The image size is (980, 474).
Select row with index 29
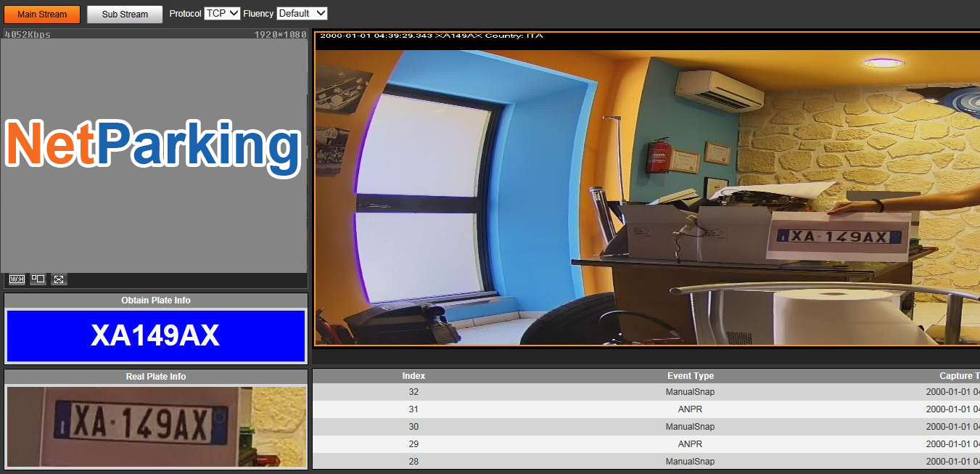(646, 444)
